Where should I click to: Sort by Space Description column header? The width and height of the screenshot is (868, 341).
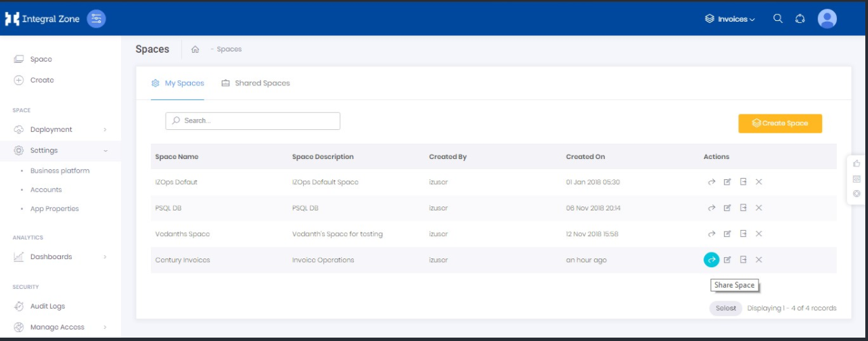coord(323,156)
